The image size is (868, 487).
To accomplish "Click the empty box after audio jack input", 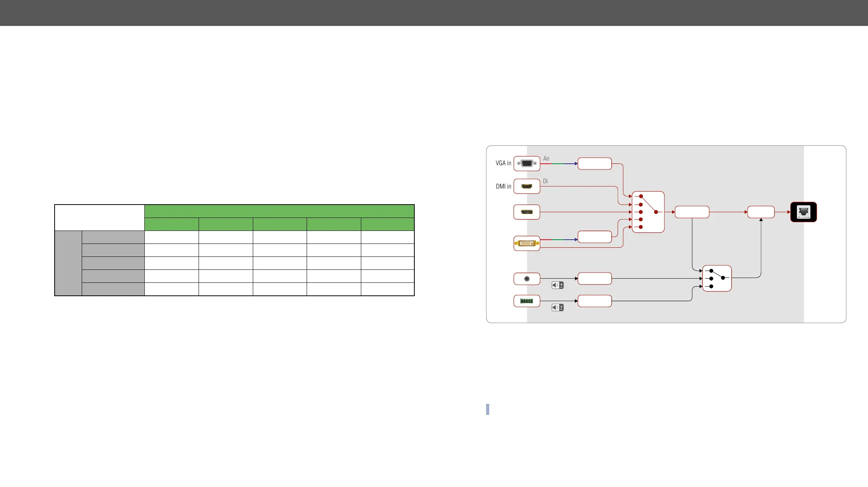I will coord(595,279).
